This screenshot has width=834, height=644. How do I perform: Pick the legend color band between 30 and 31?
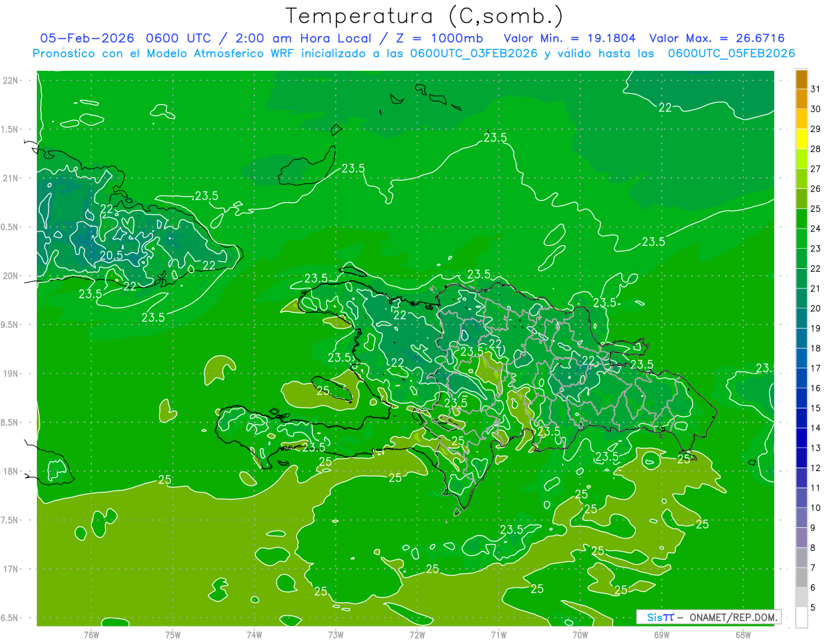click(801, 99)
